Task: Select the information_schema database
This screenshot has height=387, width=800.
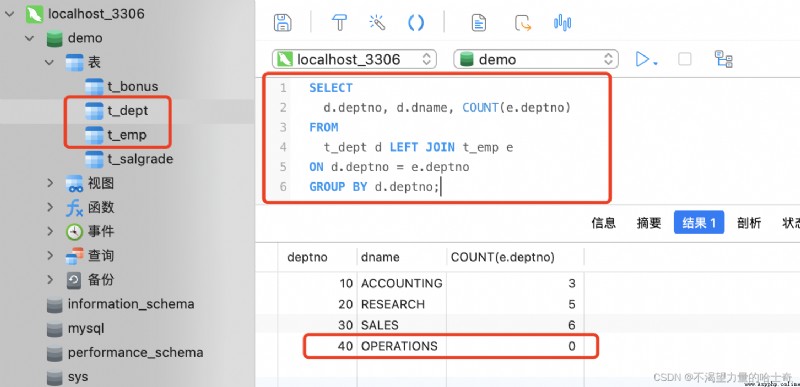Action: pyautogui.click(x=131, y=304)
